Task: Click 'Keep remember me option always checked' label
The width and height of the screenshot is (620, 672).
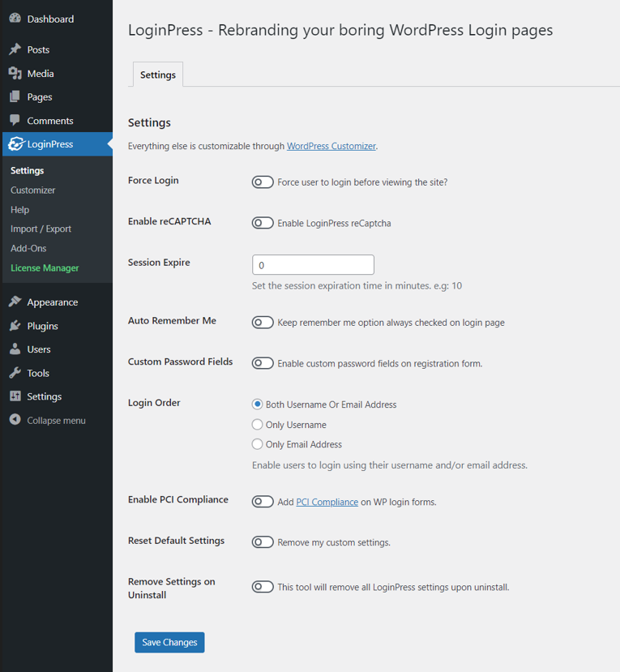Action: 391,323
